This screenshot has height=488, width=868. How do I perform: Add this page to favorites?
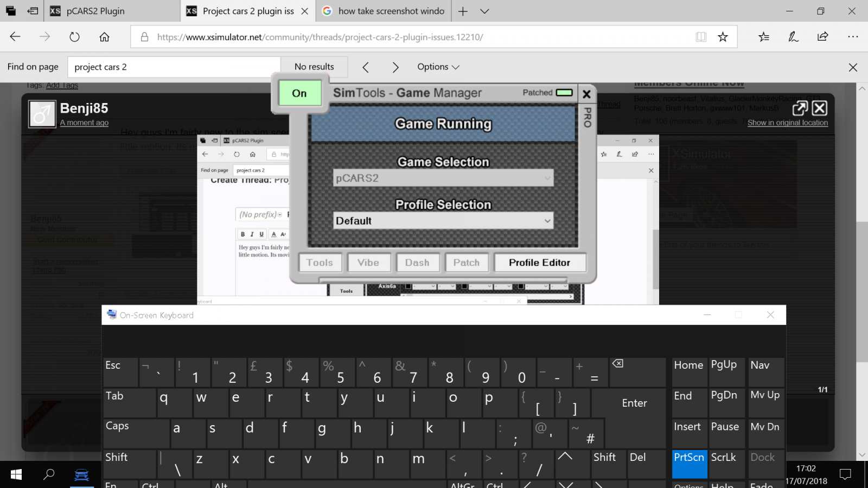tap(723, 37)
